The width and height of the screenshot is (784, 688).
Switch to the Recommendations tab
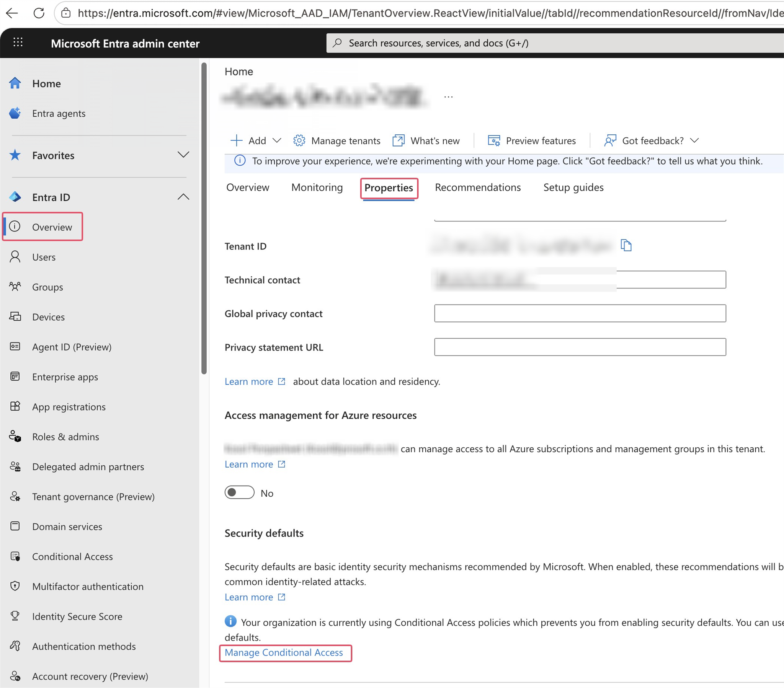477,187
